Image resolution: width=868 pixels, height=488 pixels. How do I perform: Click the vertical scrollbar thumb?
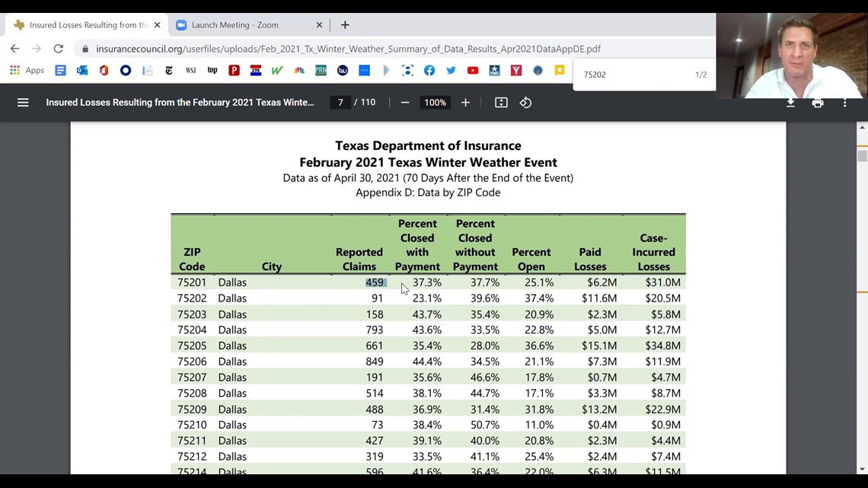click(862, 155)
